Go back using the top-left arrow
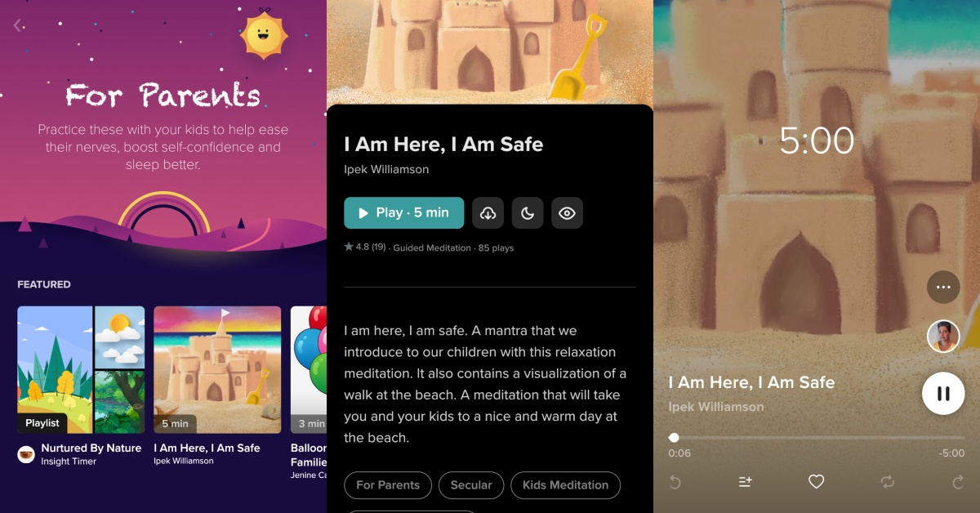 click(18, 26)
